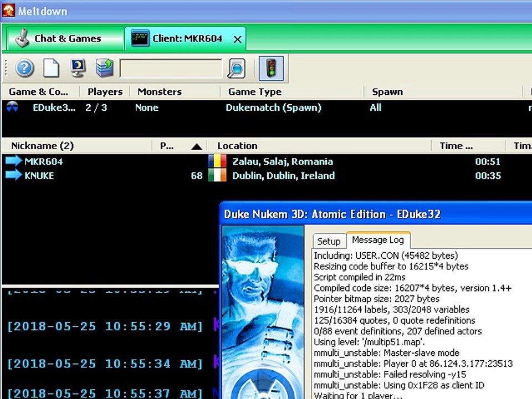
Task: Click the Ireland flag icon
Action: click(217, 176)
